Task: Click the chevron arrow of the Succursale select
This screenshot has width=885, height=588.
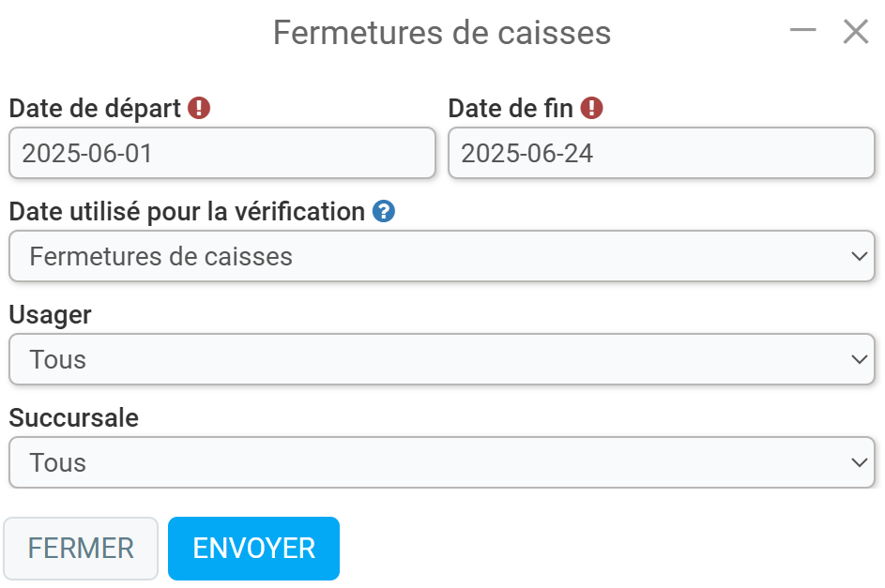Action: tap(859, 462)
